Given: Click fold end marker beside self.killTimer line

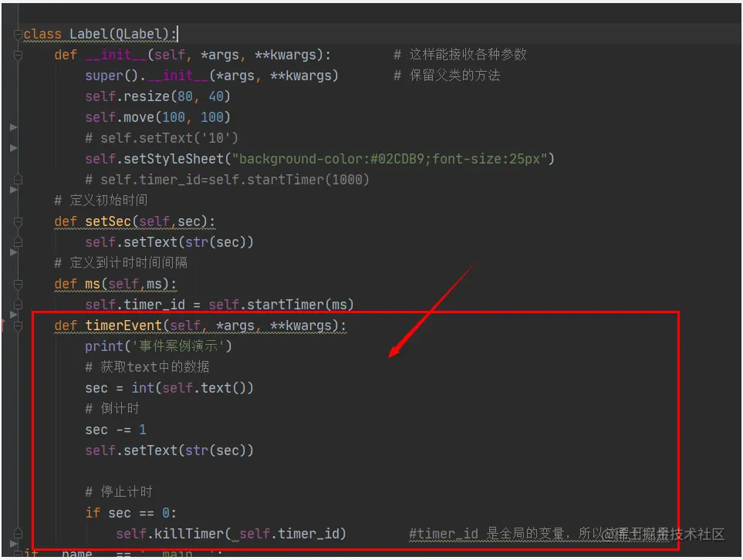Looking at the screenshot, I should [18, 534].
